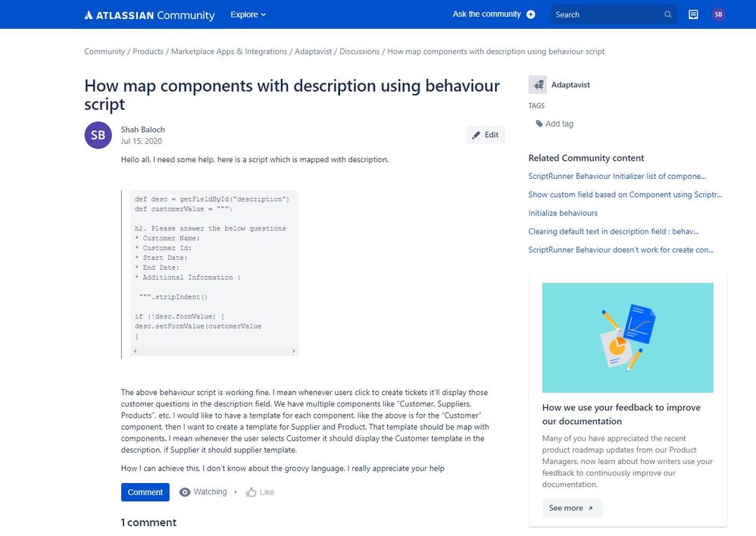Click the Related Community content heading
756x536 pixels.
586,158
